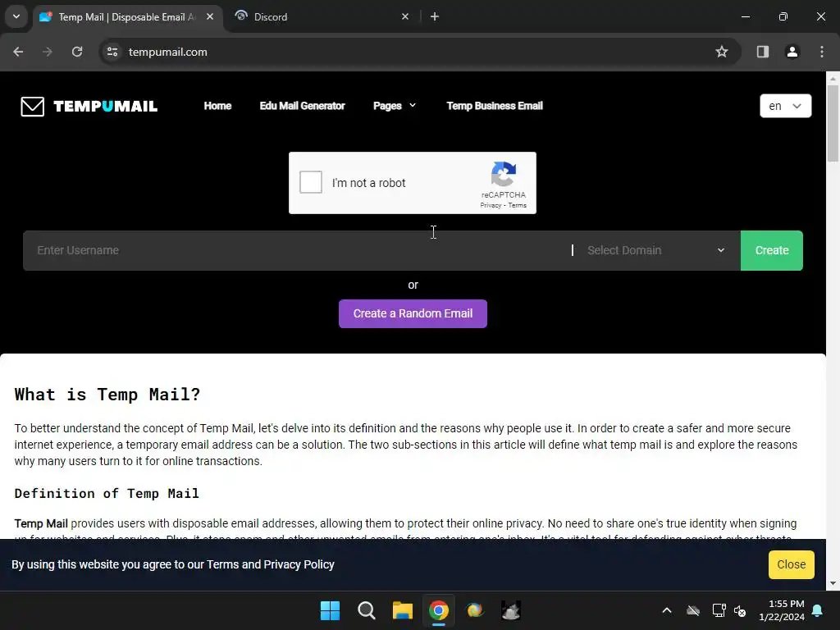Open Windows Start menu
This screenshot has height=630, width=840.
(x=330, y=610)
